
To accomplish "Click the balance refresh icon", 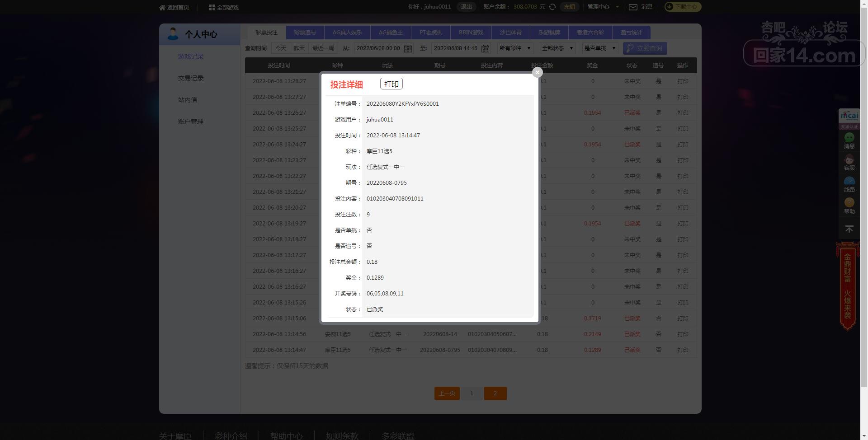I will (x=552, y=7).
